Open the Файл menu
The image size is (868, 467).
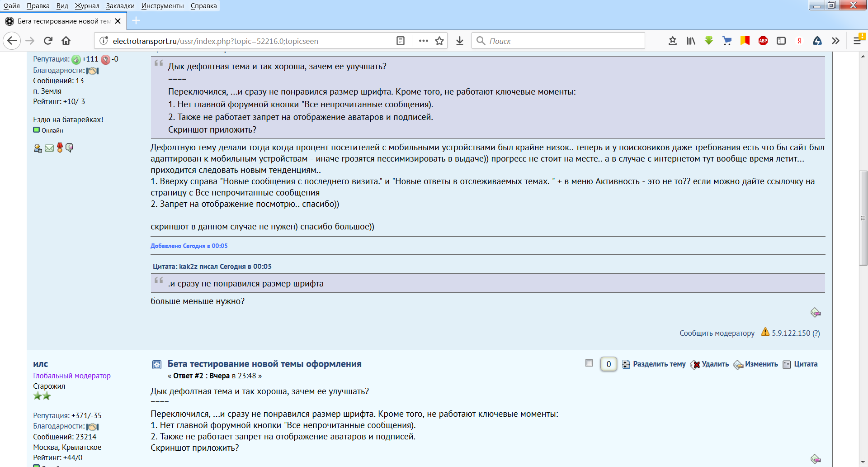pos(11,6)
